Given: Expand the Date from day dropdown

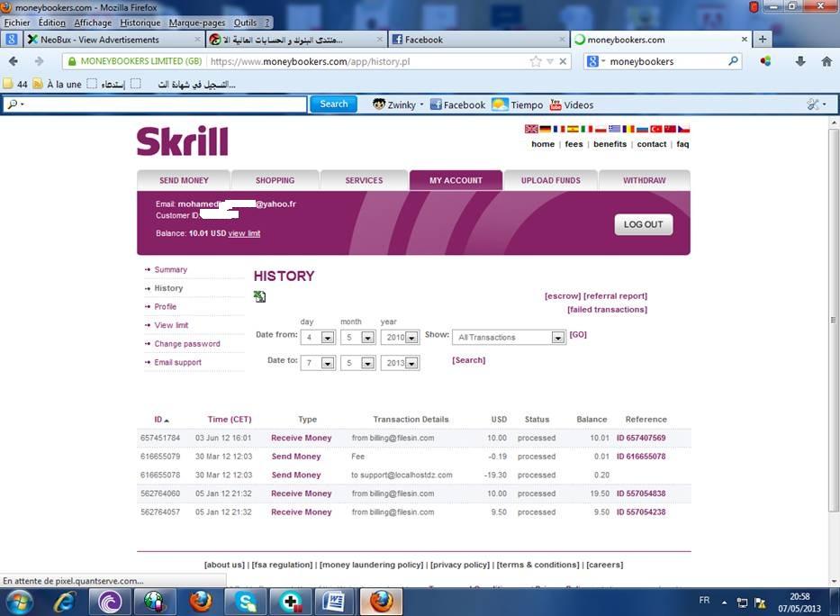Looking at the screenshot, I should click(x=328, y=338).
